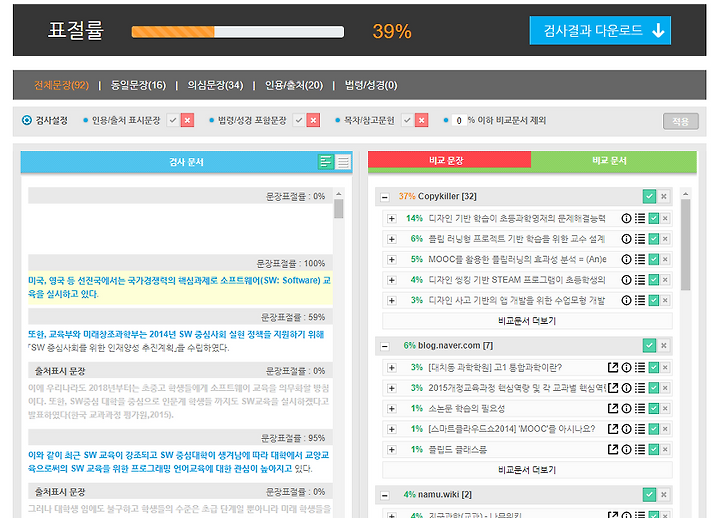Click the percent input field for 비교문서 제외
The image size is (720, 518).
pyautogui.click(x=459, y=120)
